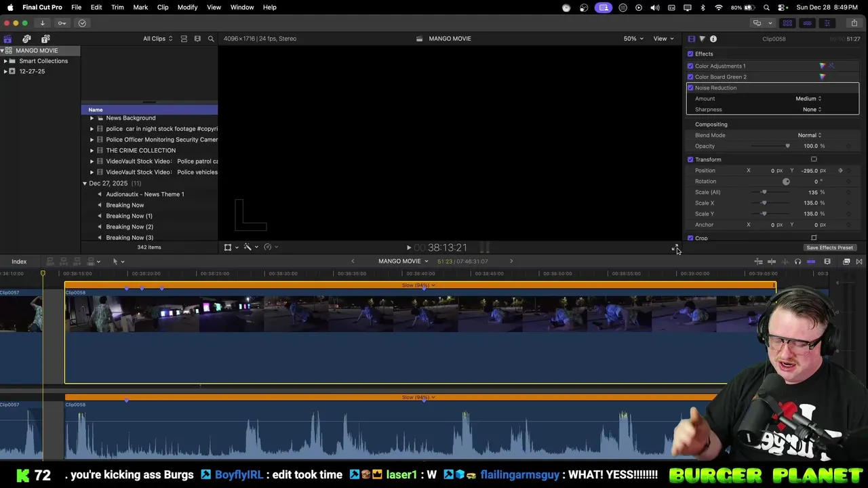Open the viewer 50% zoom dropdown
The height and width of the screenshot is (488, 868).
[x=633, y=39]
